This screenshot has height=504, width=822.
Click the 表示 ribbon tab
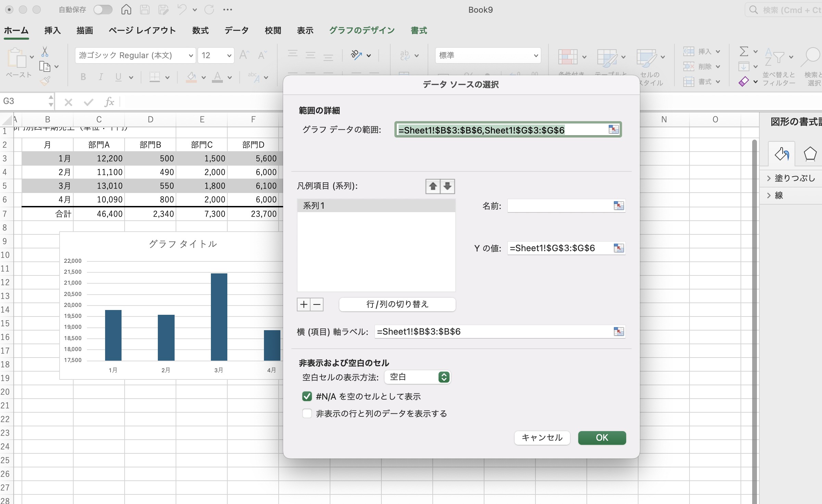click(x=305, y=30)
